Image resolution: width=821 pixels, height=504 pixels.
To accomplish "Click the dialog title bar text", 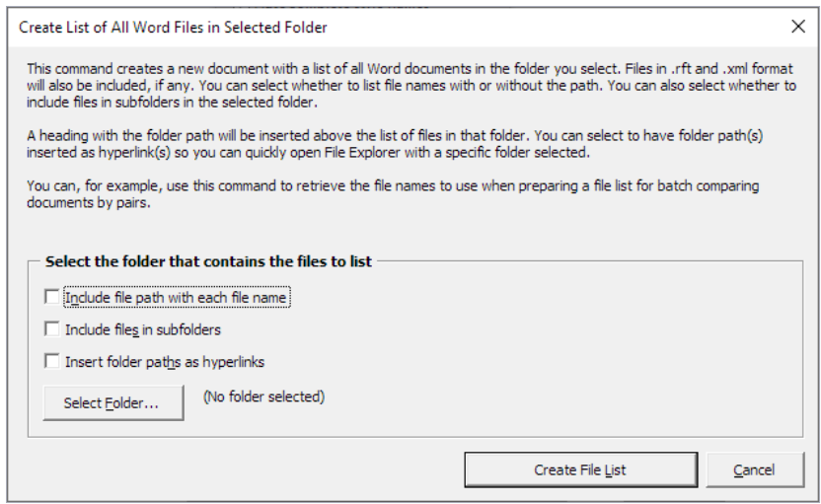I will (173, 28).
